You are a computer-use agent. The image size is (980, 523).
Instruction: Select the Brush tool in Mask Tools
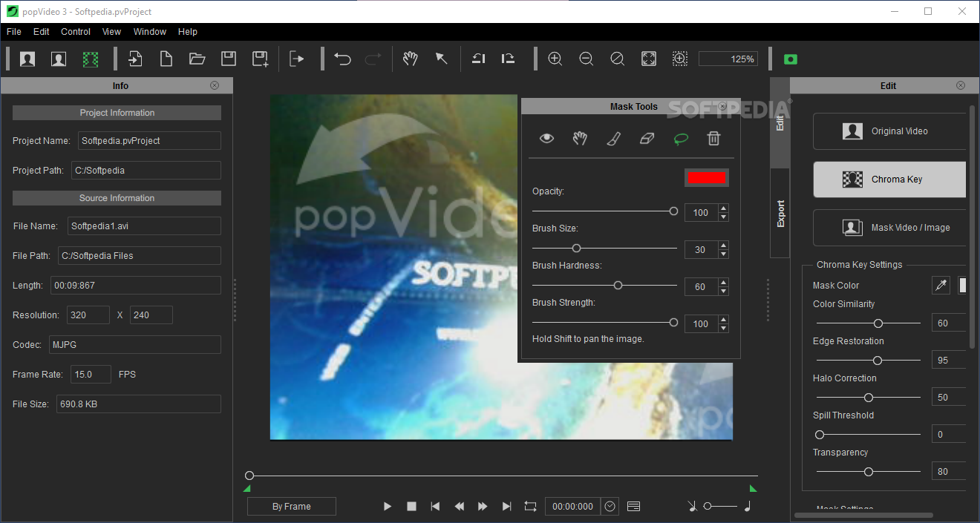pos(613,138)
